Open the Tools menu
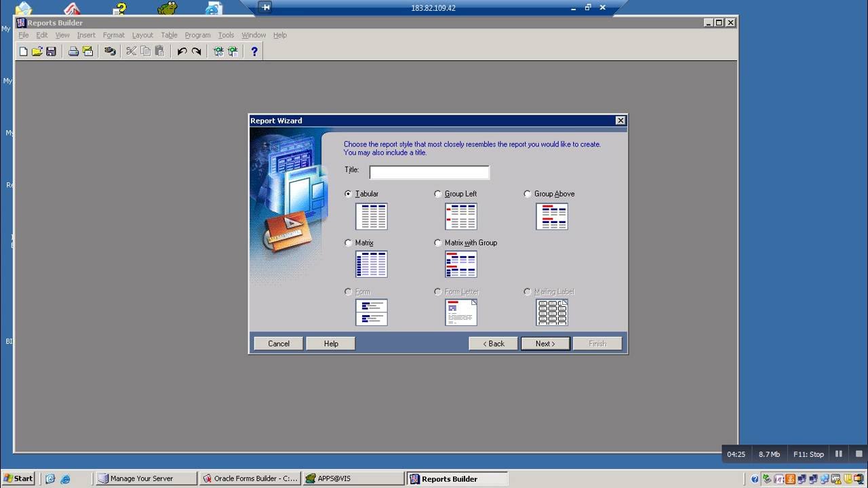Image resolution: width=868 pixels, height=488 pixels. tap(226, 35)
